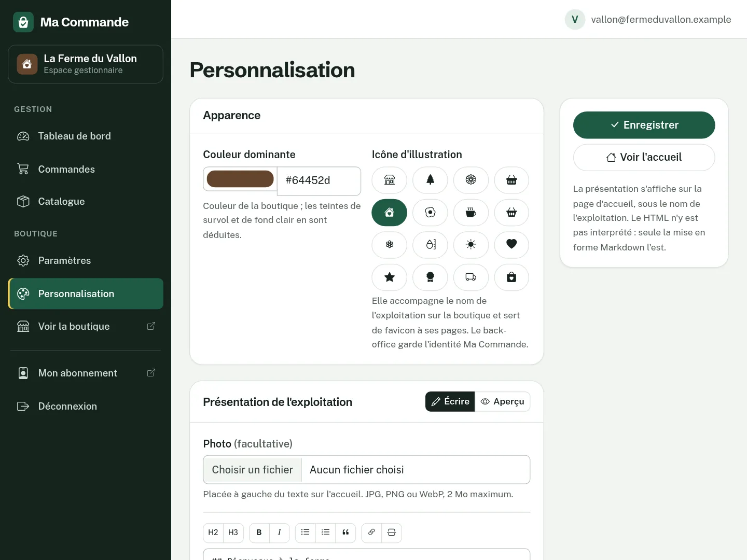Open Tableau de bord in the sidebar
Image resolution: width=747 pixels, height=560 pixels.
(x=86, y=136)
